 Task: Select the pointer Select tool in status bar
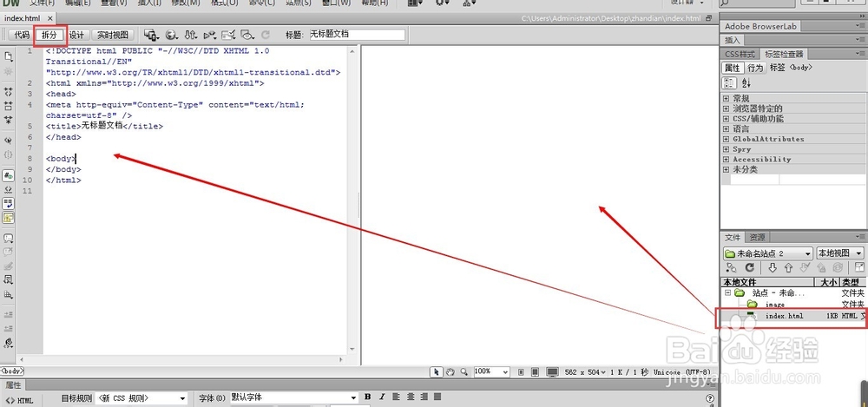click(437, 372)
